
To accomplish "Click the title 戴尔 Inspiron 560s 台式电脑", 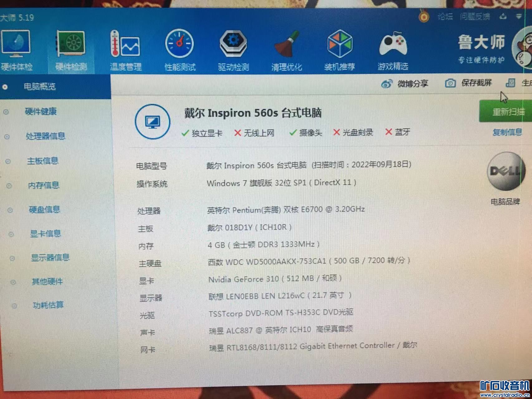I will tap(253, 113).
